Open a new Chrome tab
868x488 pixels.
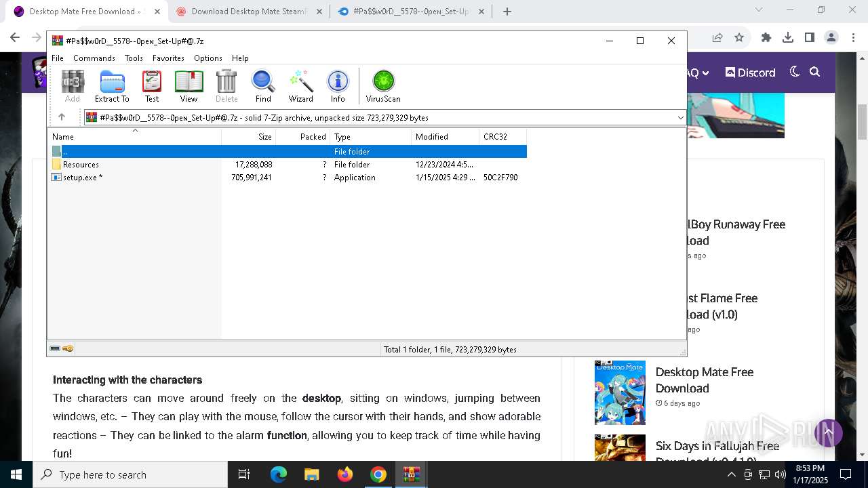click(507, 12)
